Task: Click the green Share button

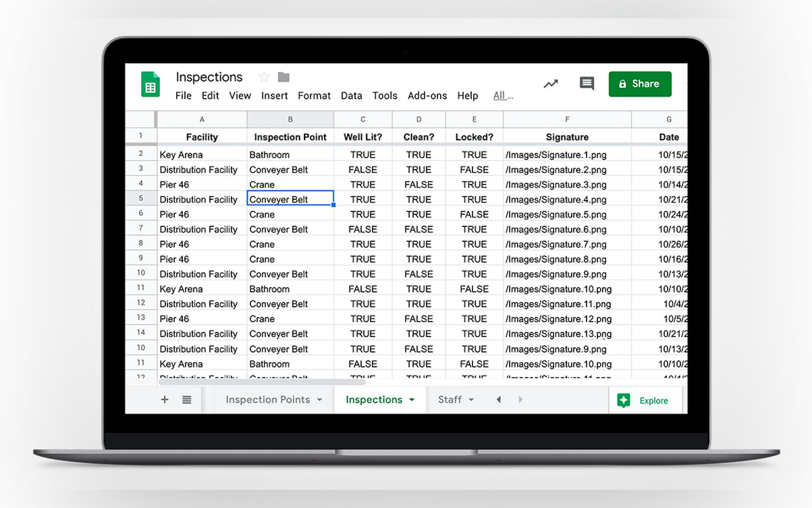Action: click(640, 84)
